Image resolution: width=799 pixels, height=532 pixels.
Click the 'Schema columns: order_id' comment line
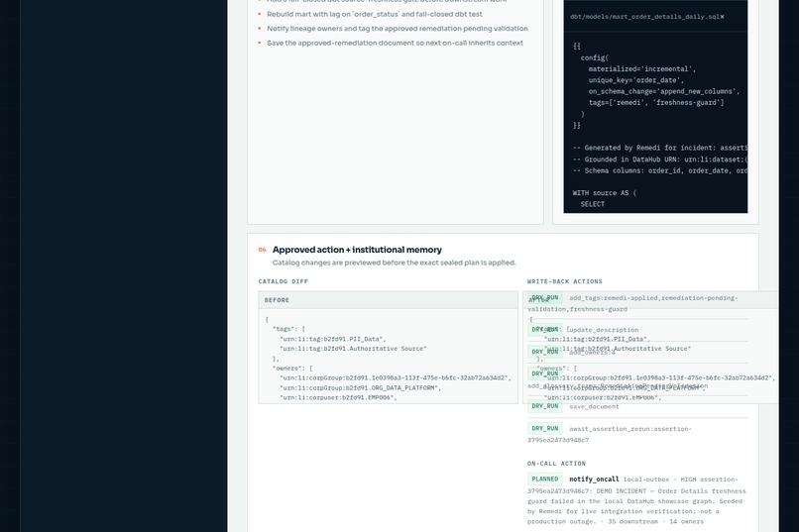click(x=660, y=170)
